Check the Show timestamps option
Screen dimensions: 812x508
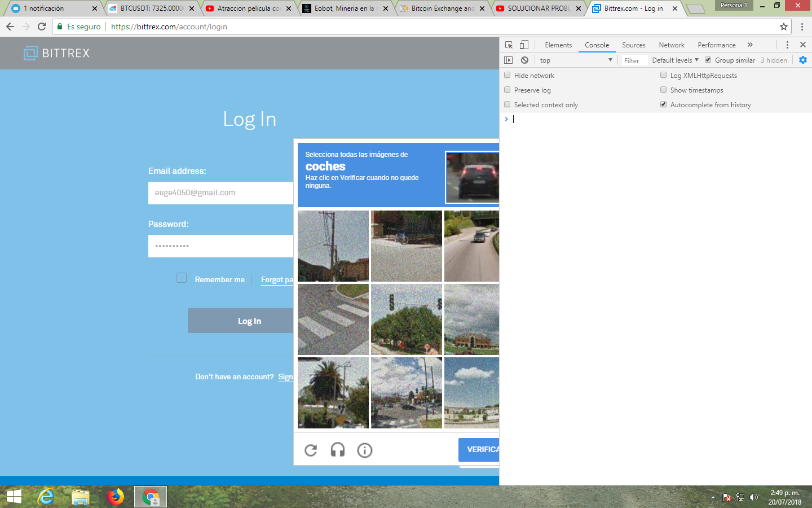click(664, 90)
